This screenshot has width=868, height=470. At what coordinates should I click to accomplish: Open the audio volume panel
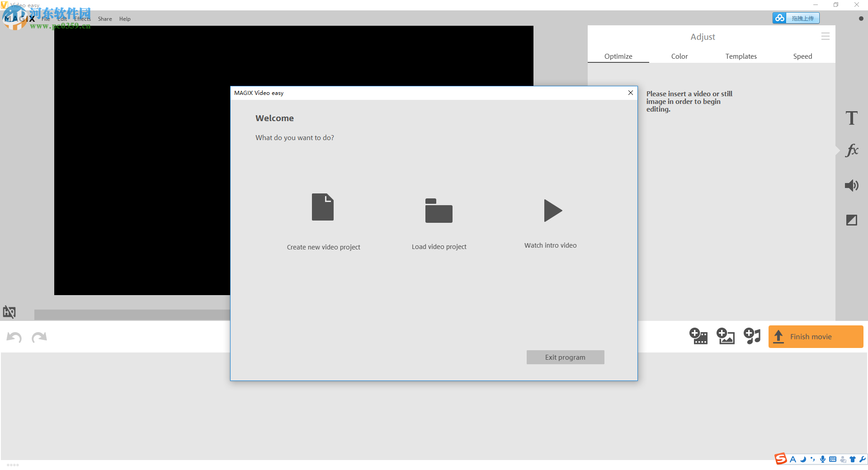pyautogui.click(x=852, y=185)
